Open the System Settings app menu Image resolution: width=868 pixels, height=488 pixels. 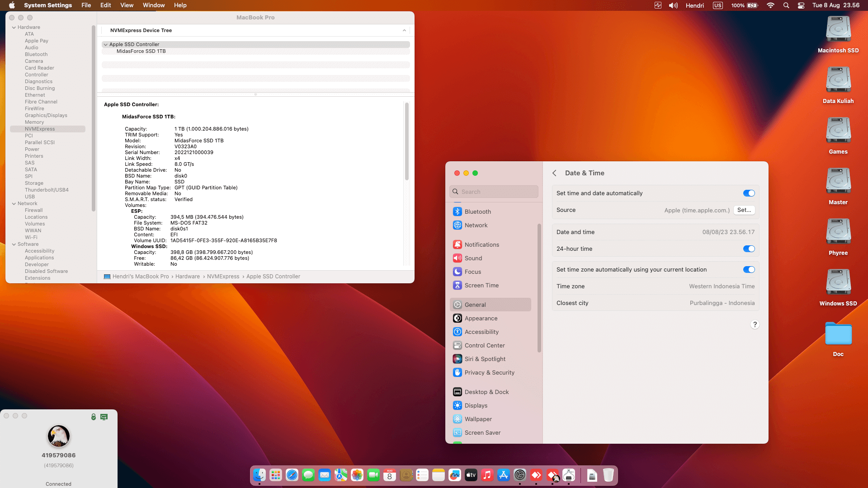tap(48, 5)
